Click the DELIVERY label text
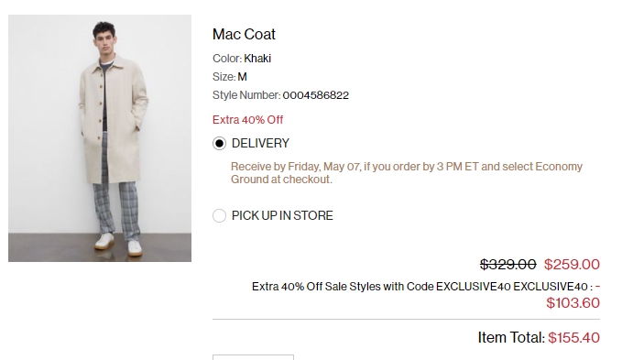Image resolution: width=644 pixels, height=360 pixels. tap(260, 143)
